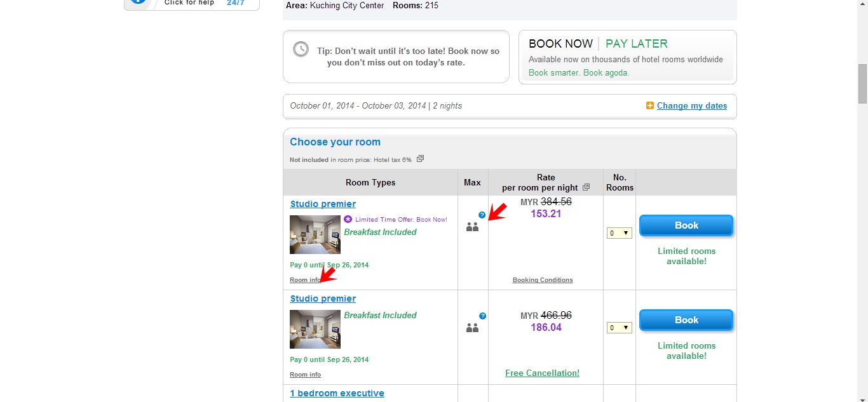
Task: Click the clock icon in the tip box
Action: (301, 49)
